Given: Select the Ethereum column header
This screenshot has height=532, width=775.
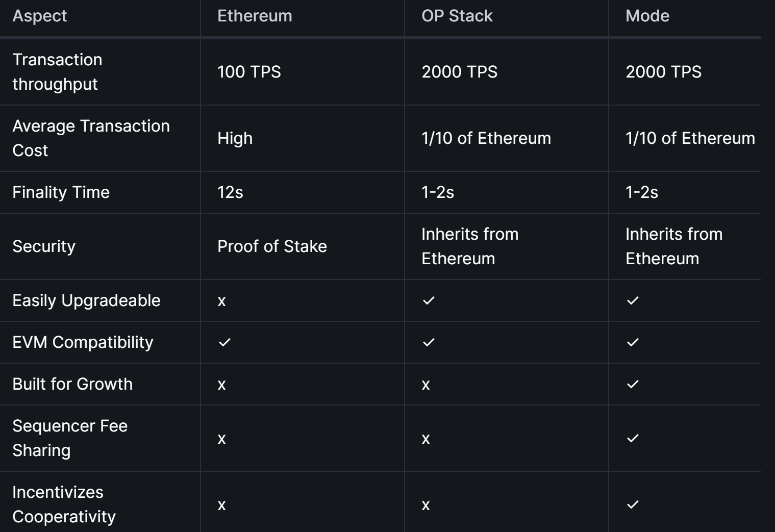Looking at the screenshot, I should coord(255,16).
